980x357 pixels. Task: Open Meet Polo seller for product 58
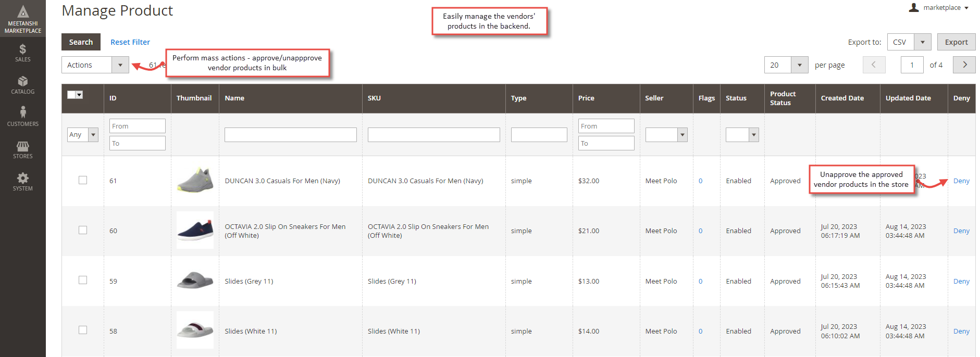click(661, 331)
